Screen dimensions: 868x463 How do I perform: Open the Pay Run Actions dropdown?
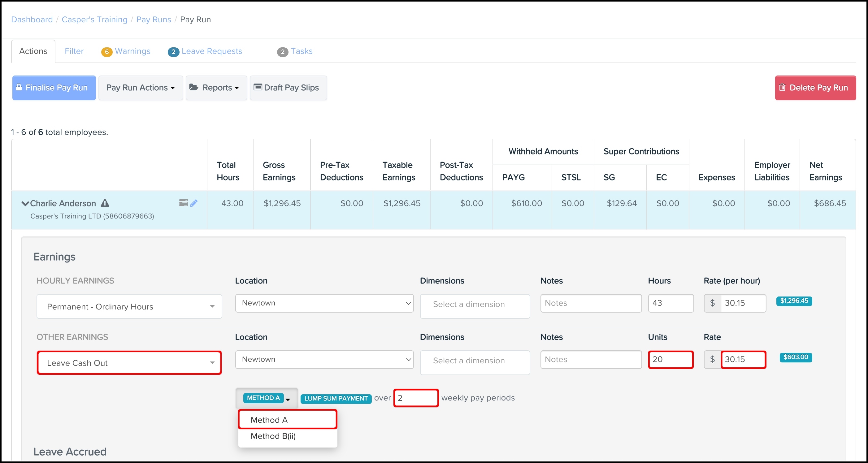[x=141, y=88]
